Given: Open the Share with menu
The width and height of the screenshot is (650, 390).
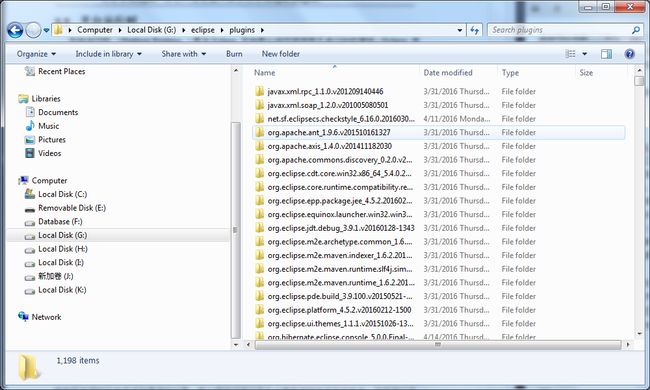Looking at the screenshot, I should (184, 54).
